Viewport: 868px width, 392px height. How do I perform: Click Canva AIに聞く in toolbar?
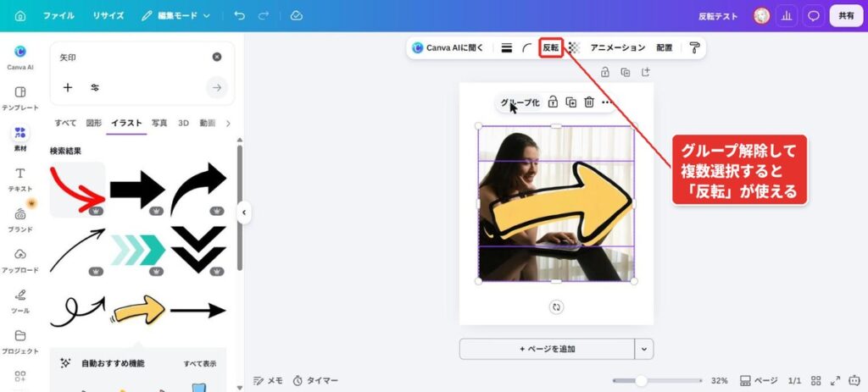[448, 48]
